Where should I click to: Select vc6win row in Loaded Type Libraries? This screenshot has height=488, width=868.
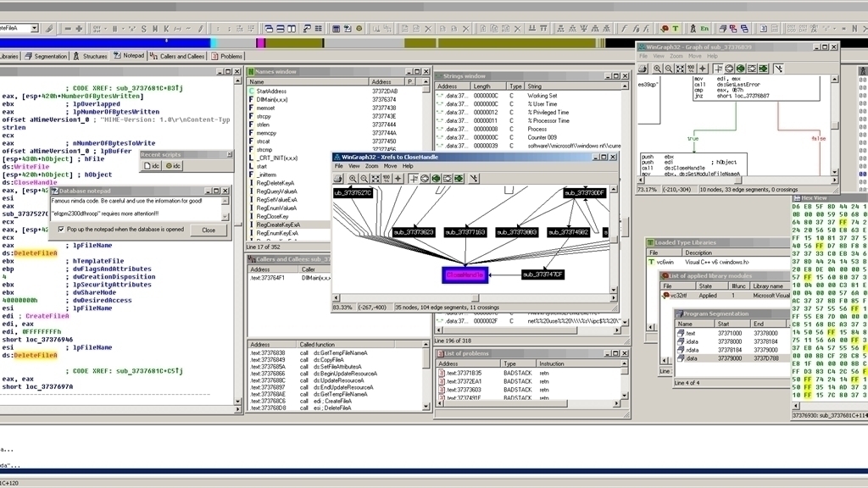point(719,263)
